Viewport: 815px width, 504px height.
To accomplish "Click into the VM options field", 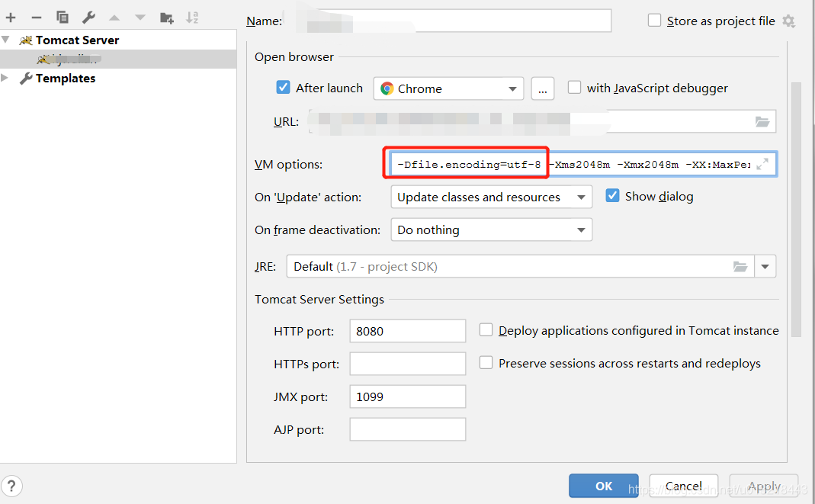I will (583, 164).
